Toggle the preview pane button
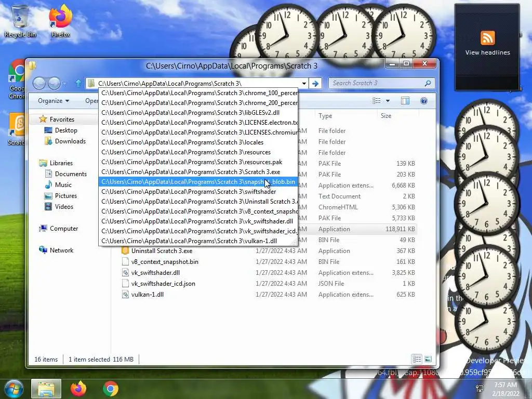 click(x=405, y=101)
